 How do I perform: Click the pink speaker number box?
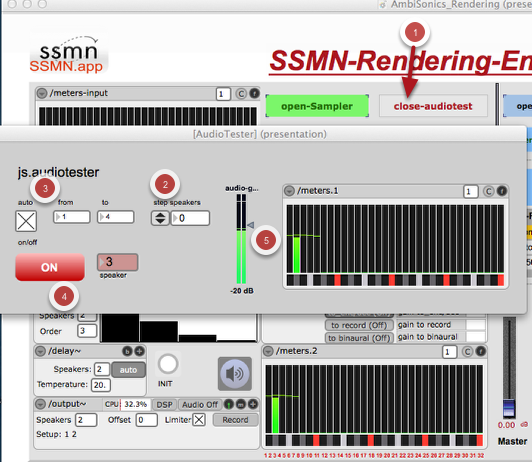click(117, 262)
